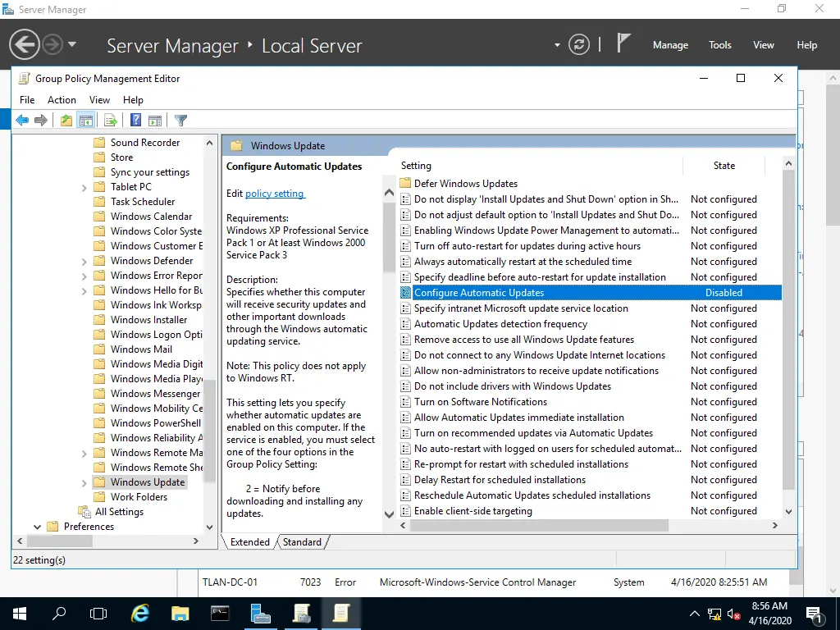Screen dimensions: 840x630
Task: Click the settings list horizontal scrollbar
Action: [540, 526]
